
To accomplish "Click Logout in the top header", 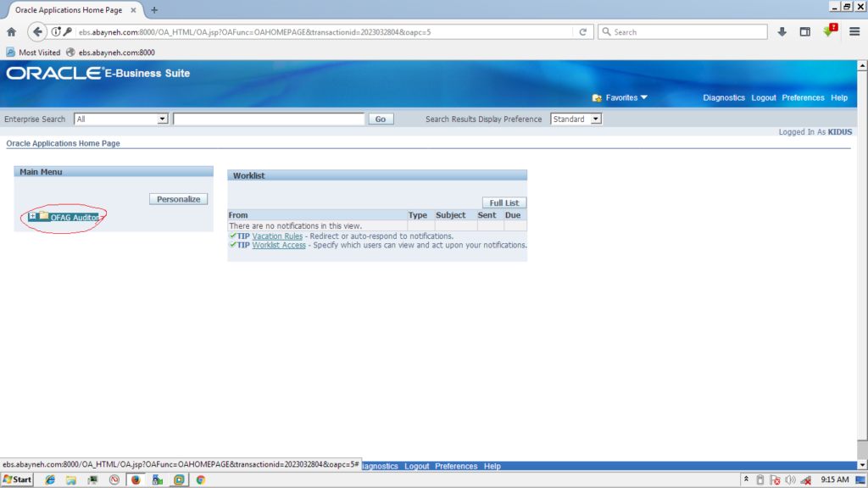I will click(x=764, y=97).
